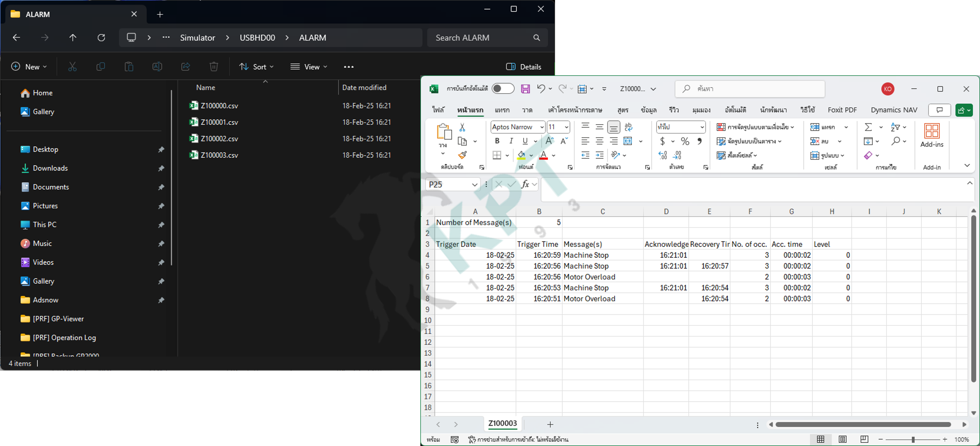Screen dimensions: 980x446
Task: Click Decrease Decimal icon in Excel
Action: point(677,155)
